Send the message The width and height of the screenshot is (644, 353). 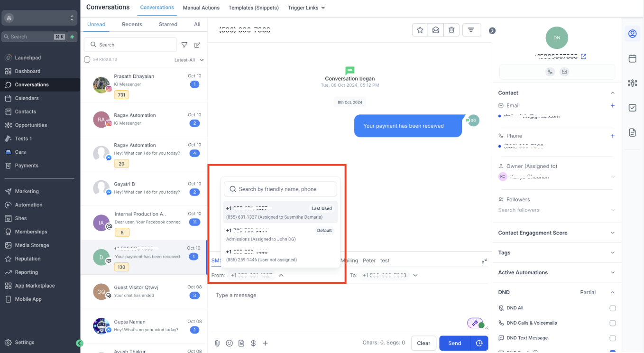[455, 343]
